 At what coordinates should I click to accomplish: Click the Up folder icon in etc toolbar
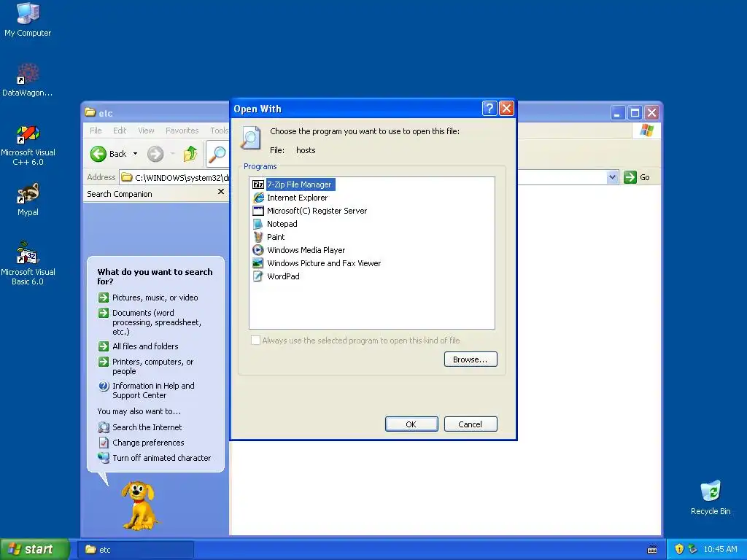[190, 154]
